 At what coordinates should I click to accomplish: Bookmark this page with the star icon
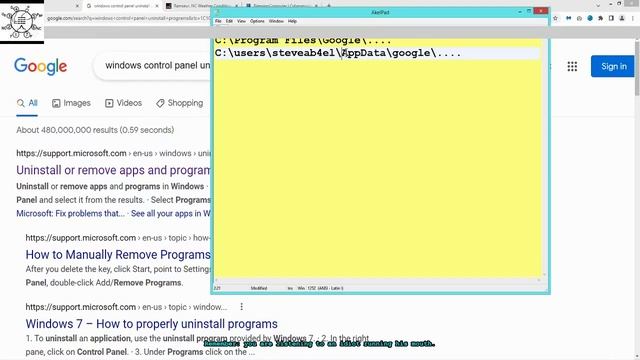point(556,18)
